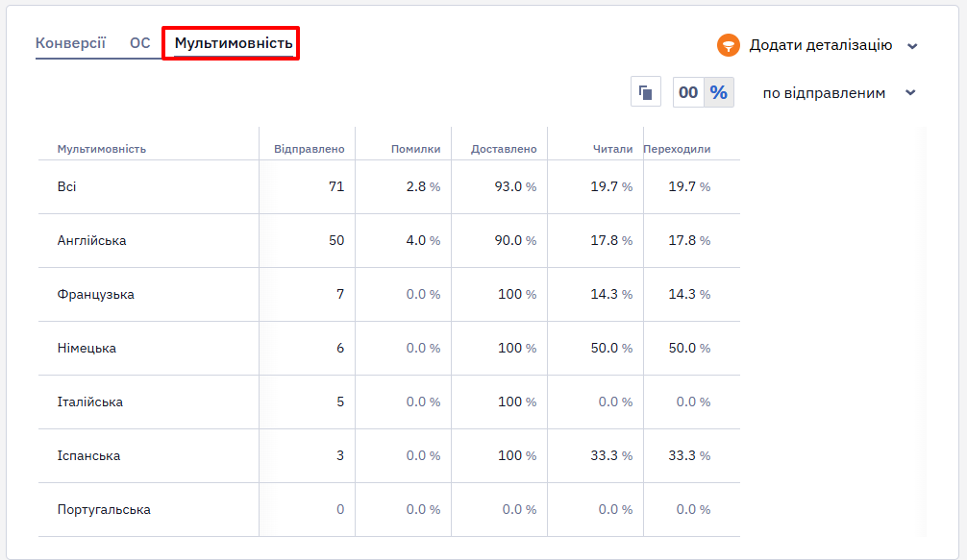Select the Англійська row

(x=389, y=241)
